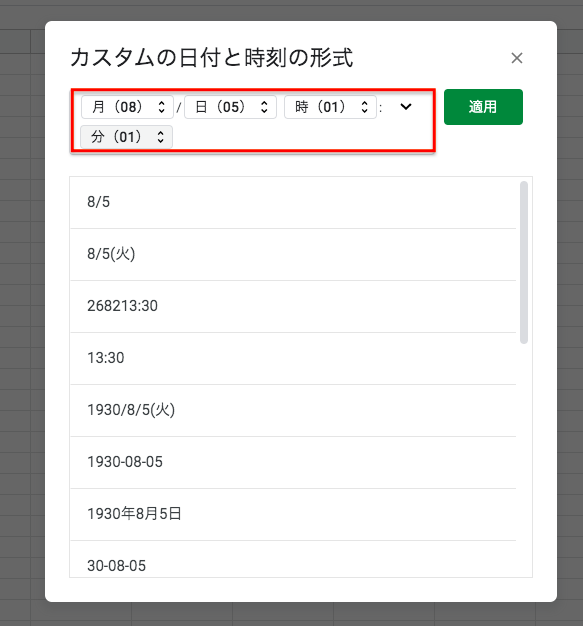Open the 時 (01) format chip
Screen dimensions: 583x626
click(x=330, y=107)
